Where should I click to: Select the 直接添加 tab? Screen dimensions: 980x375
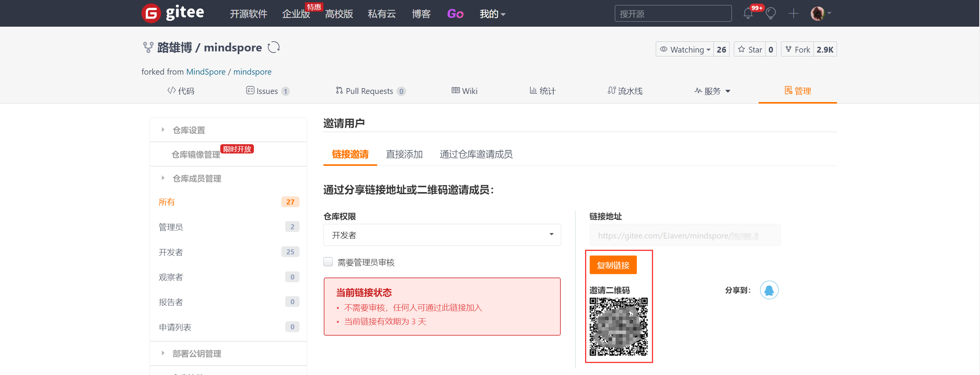click(404, 154)
